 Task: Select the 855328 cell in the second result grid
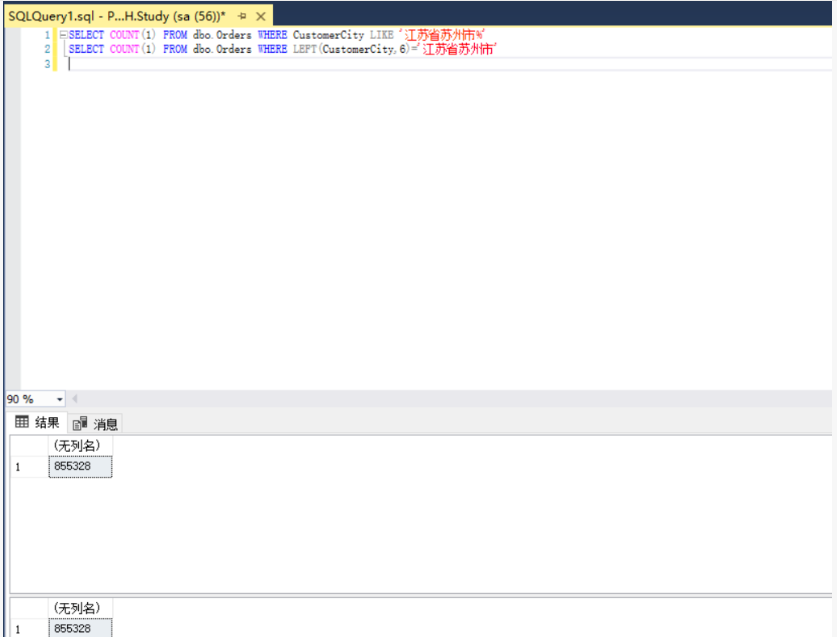point(80,628)
